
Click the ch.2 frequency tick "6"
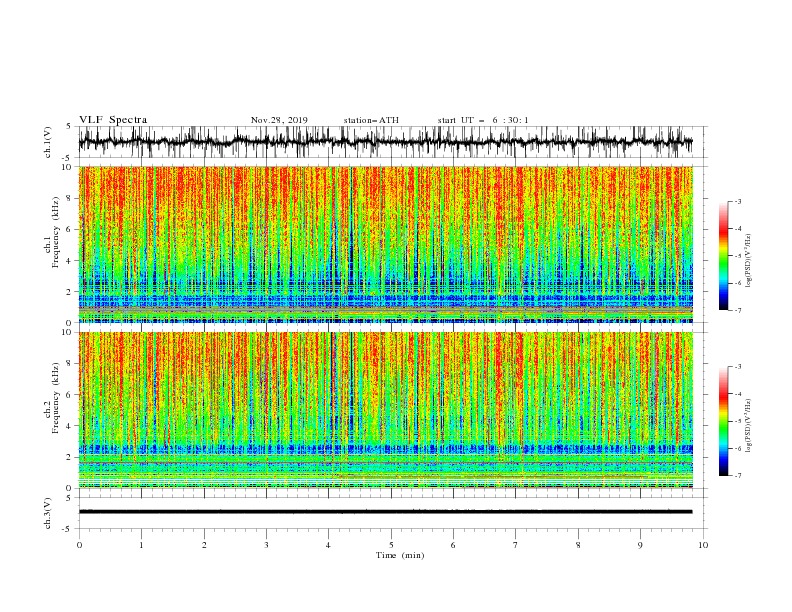tap(69, 395)
